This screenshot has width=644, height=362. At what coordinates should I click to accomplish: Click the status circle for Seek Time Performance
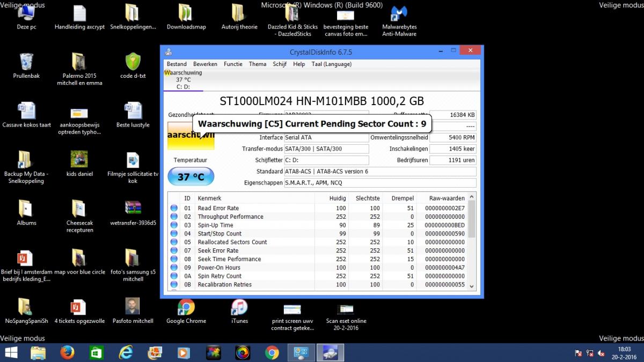[x=174, y=259]
